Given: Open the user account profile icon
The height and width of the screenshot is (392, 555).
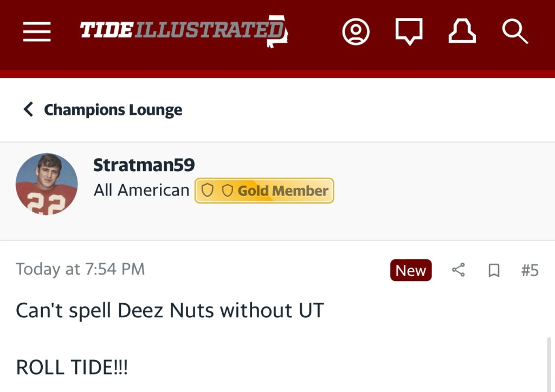Looking at the screenshot, I should (x=356, y=32).
